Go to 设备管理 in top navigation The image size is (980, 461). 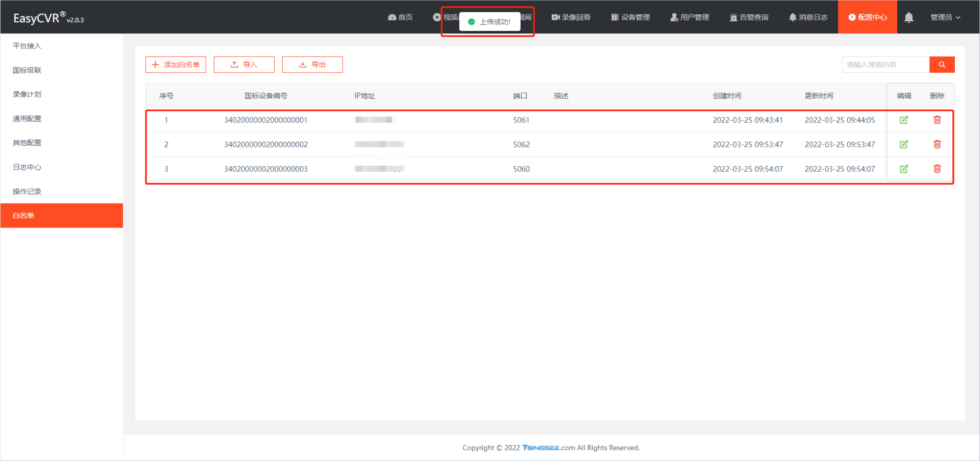[x=630, y=17]
